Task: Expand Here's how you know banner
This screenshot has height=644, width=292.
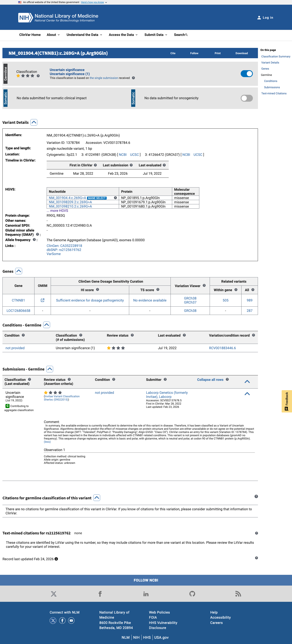Action: (x=94, y=2)
